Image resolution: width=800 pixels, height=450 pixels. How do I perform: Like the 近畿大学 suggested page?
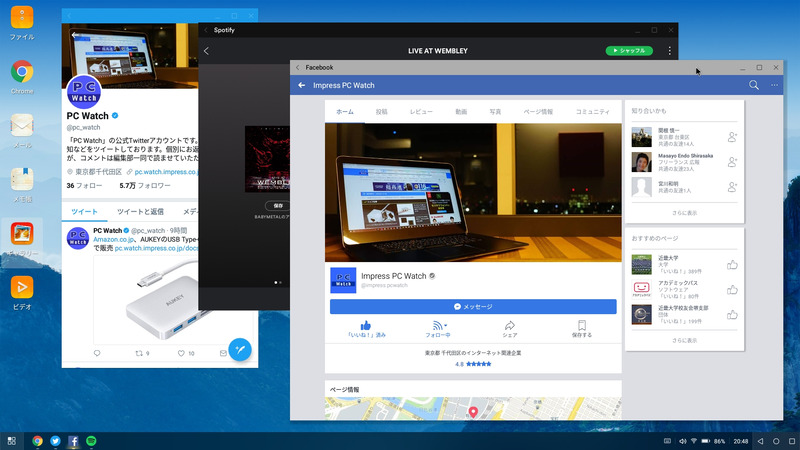(732, 265)
